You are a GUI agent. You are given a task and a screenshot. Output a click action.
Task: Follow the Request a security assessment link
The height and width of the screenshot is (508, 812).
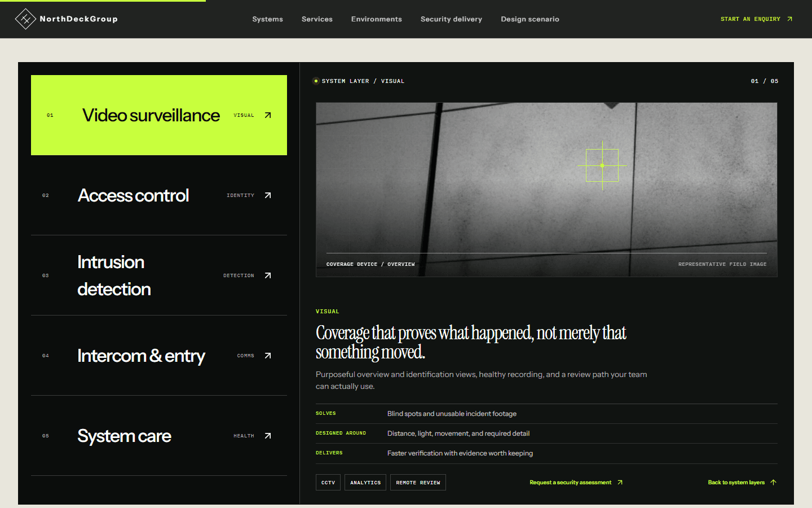576,483
